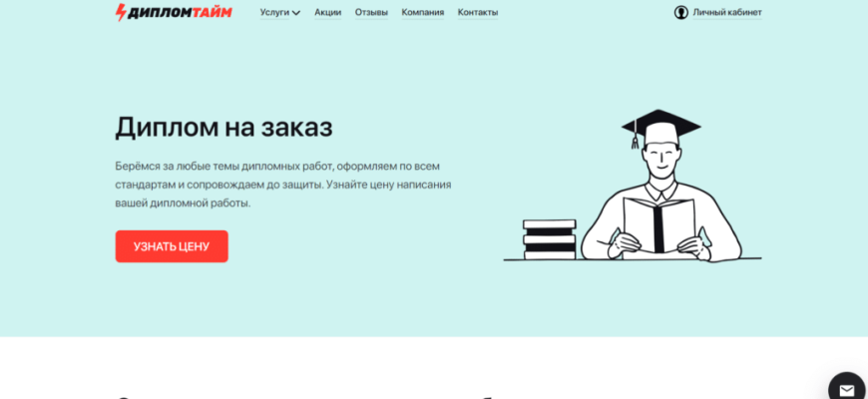Click the description paragraph under the heading

[283, 184]
